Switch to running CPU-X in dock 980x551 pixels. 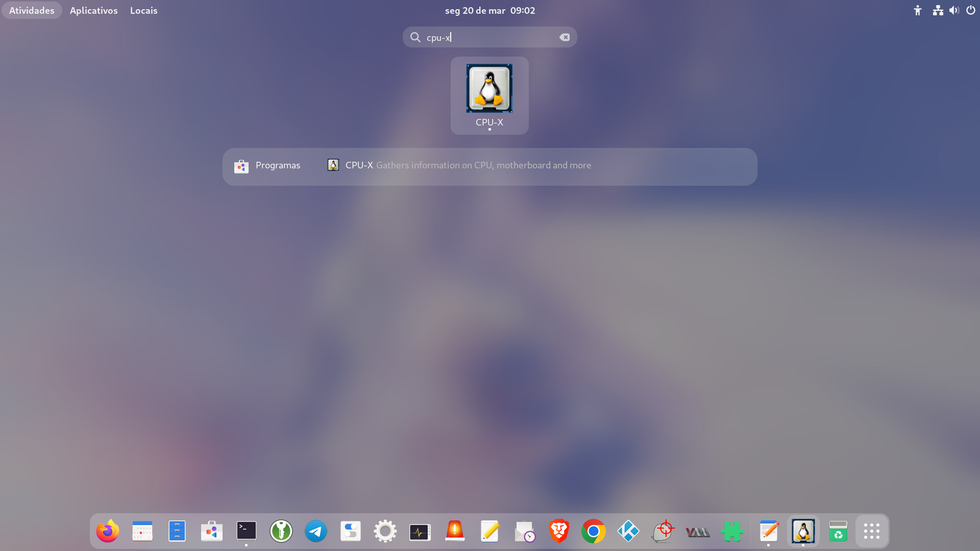[x=803, y=531]
